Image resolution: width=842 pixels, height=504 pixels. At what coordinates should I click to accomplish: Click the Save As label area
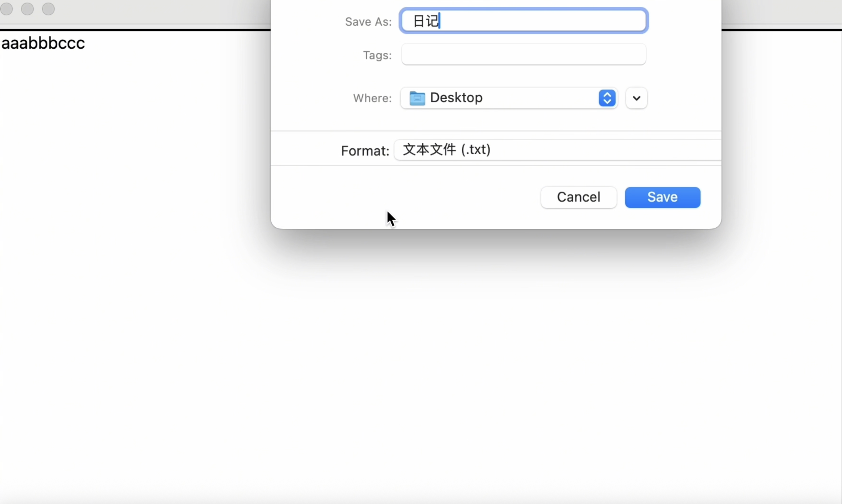coord(369,21)
